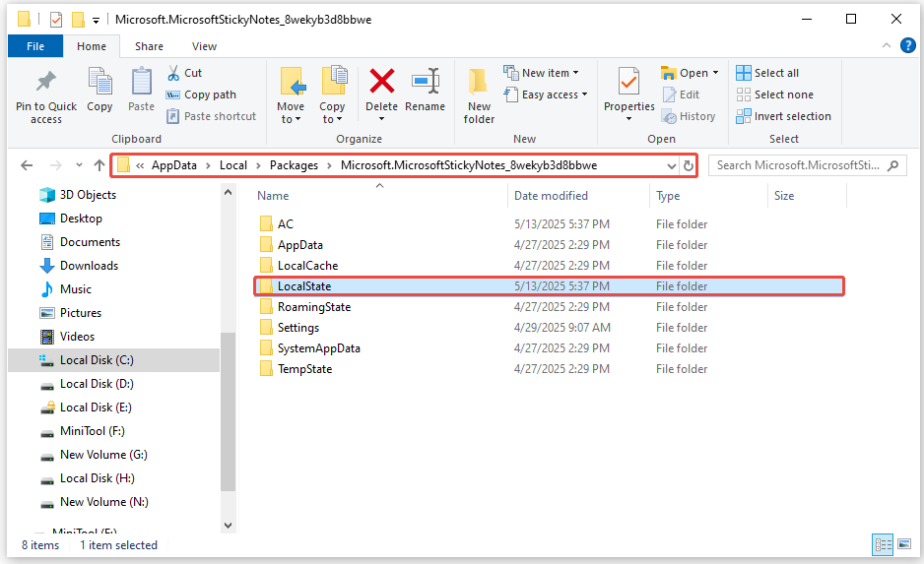Screen dimensions: 924x564
Task: Click the Edit button in Open group
Action: coord(682,94)
